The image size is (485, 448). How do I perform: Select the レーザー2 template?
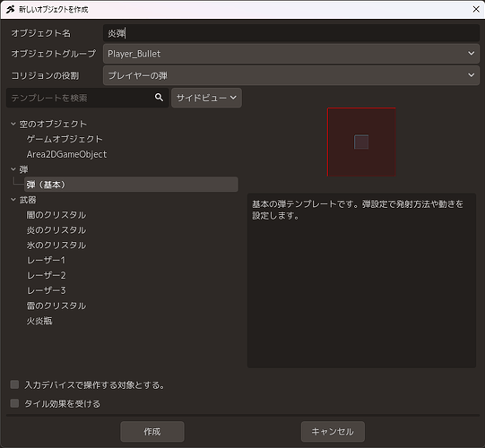(46, 275)
